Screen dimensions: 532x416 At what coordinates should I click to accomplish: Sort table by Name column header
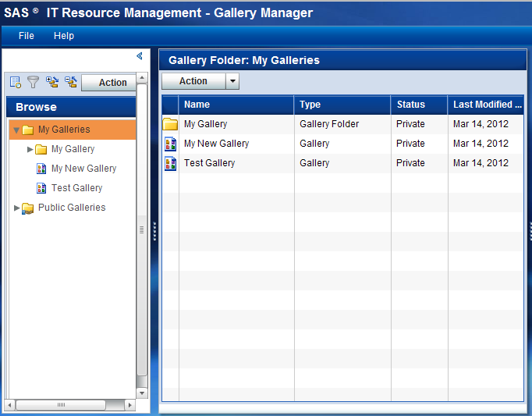pos(236,105)
